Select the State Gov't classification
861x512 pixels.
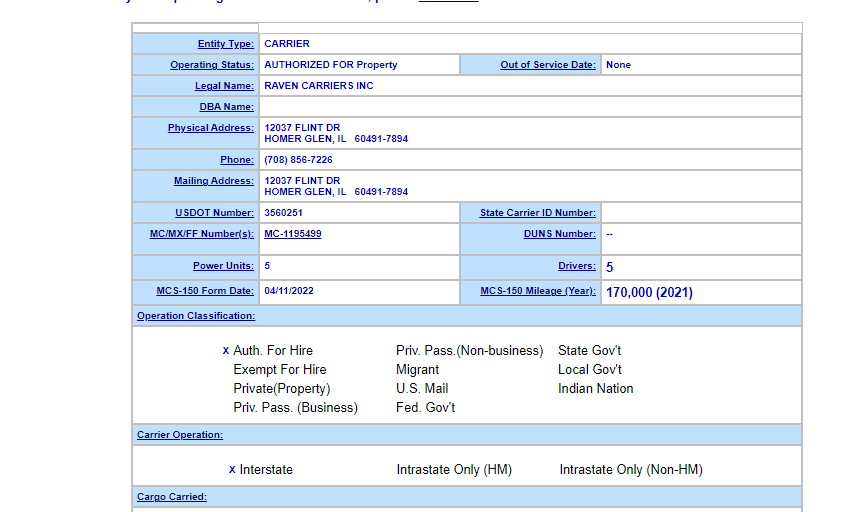[590, 350]
